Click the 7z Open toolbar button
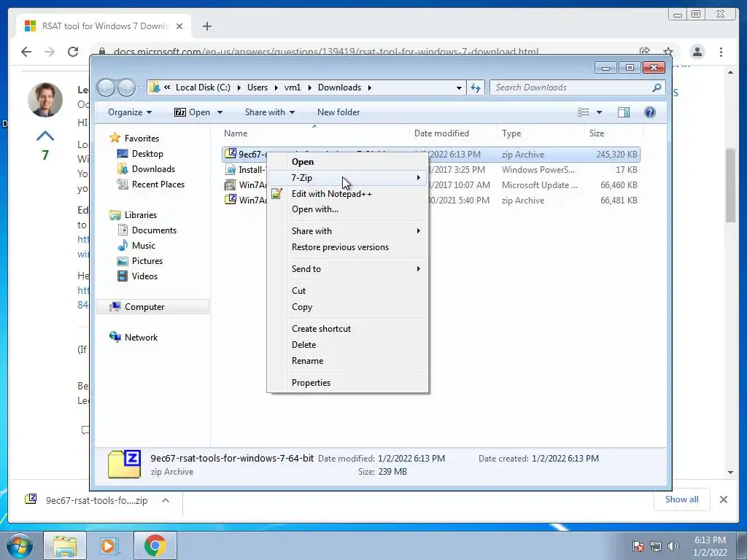747x560 pixels. (192, 112)
